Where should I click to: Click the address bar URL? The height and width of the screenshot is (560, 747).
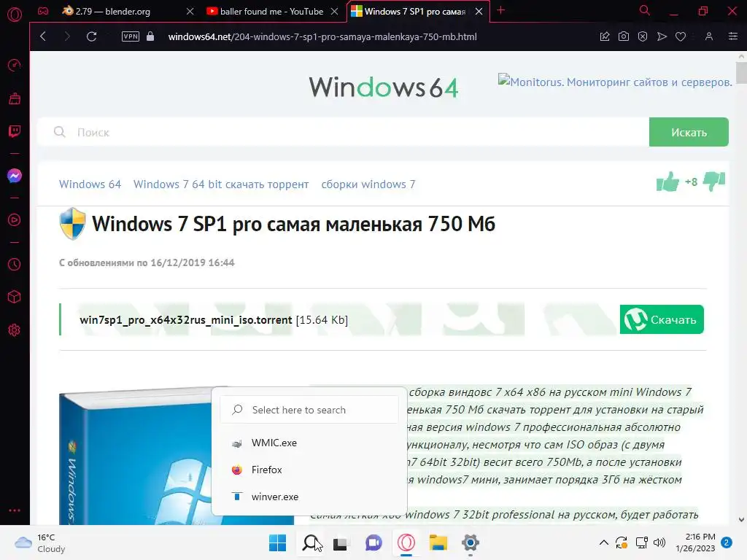coord(322,36)
